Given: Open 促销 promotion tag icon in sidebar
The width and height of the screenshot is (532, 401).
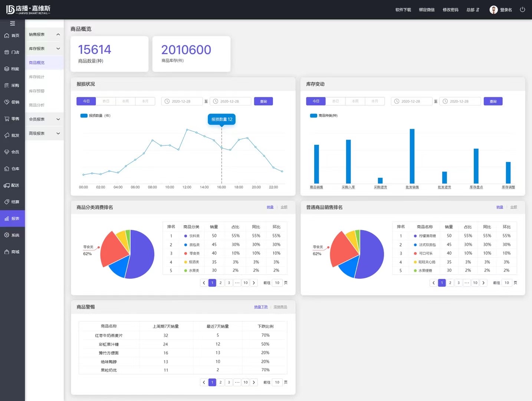Looking at the screenshot, I should (x=7, y=102).
